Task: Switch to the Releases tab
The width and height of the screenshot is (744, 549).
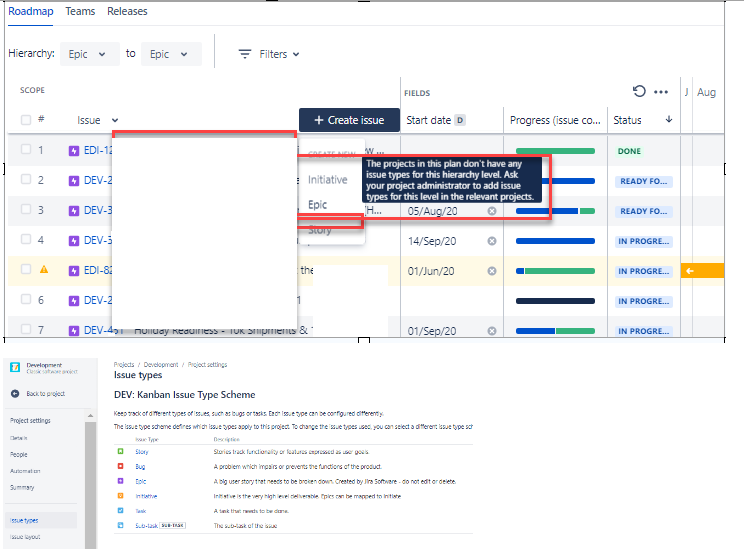Action: [x=127, y=11]
